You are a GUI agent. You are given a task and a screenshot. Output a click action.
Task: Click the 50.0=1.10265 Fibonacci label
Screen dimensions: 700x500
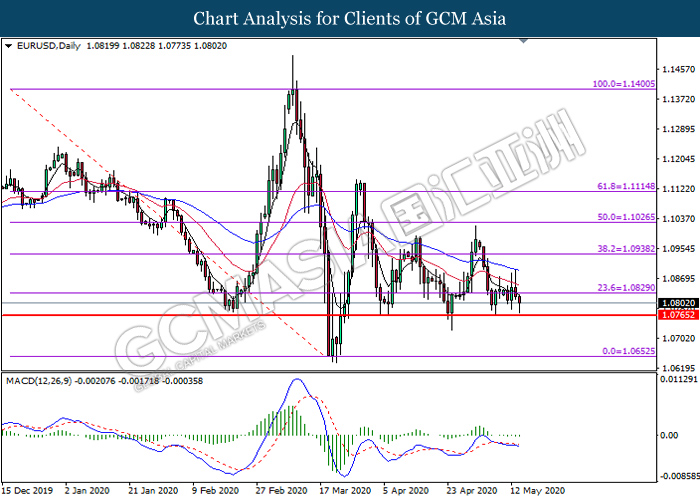[x=624, y=217]
